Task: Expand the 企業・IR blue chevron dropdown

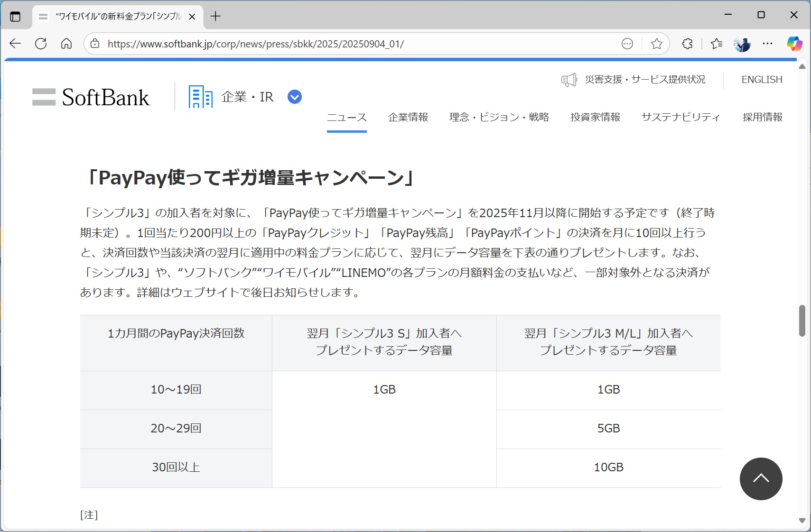Action: tap(294, 96)
